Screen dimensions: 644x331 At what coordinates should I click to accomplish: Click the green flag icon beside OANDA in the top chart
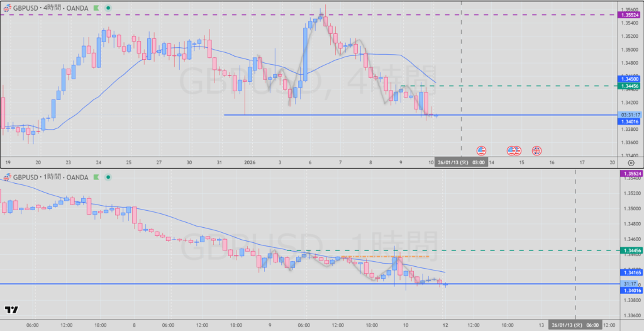click(97, 8)
